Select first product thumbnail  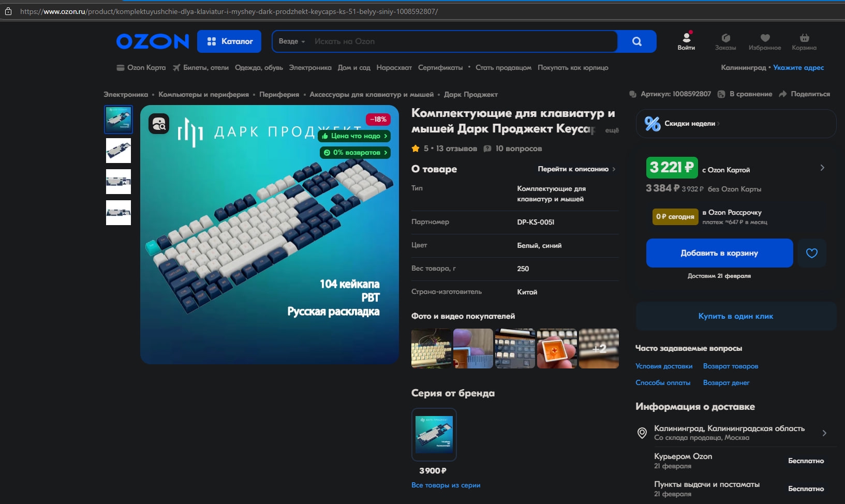[118, 120]
